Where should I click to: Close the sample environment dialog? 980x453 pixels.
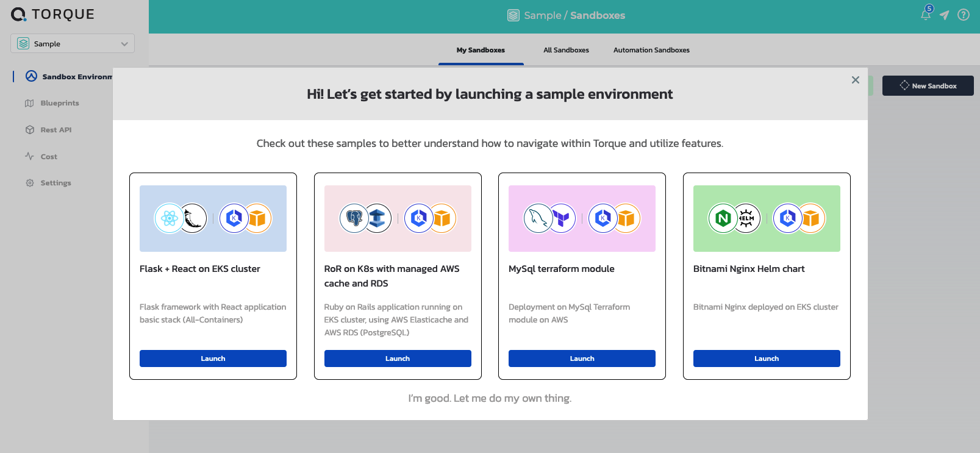(x=856, y=80)
